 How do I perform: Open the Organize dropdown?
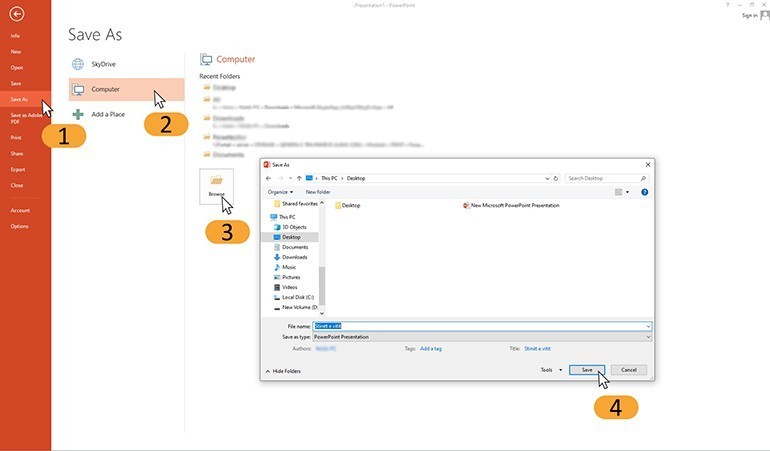[x=280, y=192]
